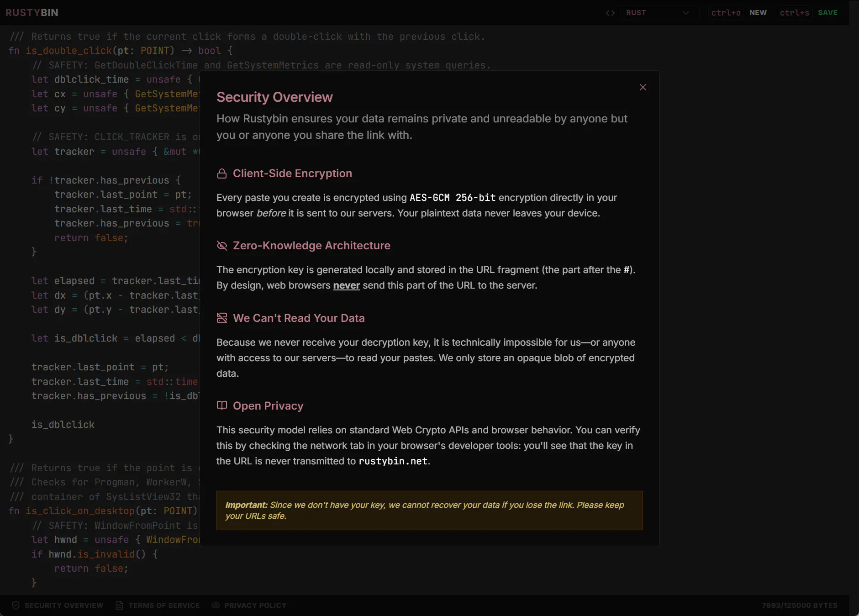The width and height of the screenshot is (859, 616).
Task: Click is_double_click function name in the editor
Action: (x=69, y=51)
